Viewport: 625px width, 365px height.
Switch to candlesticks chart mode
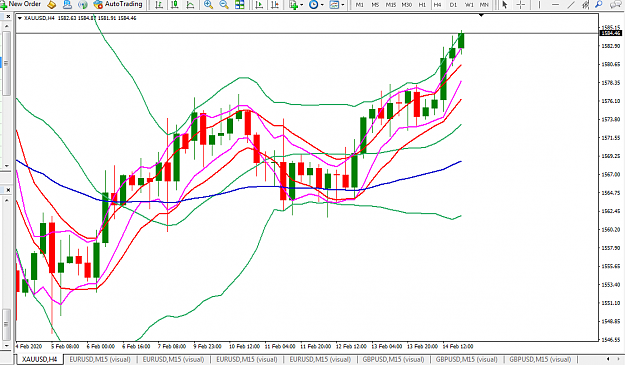[175, 5]
